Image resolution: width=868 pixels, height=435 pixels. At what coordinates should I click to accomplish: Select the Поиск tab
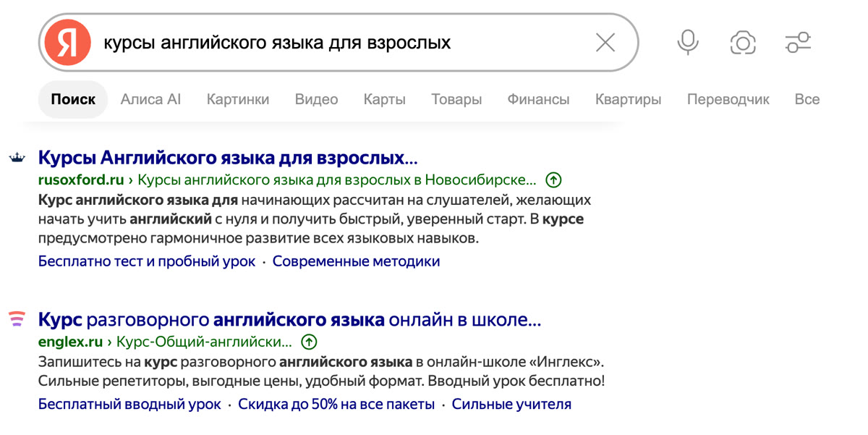(73, 99)
